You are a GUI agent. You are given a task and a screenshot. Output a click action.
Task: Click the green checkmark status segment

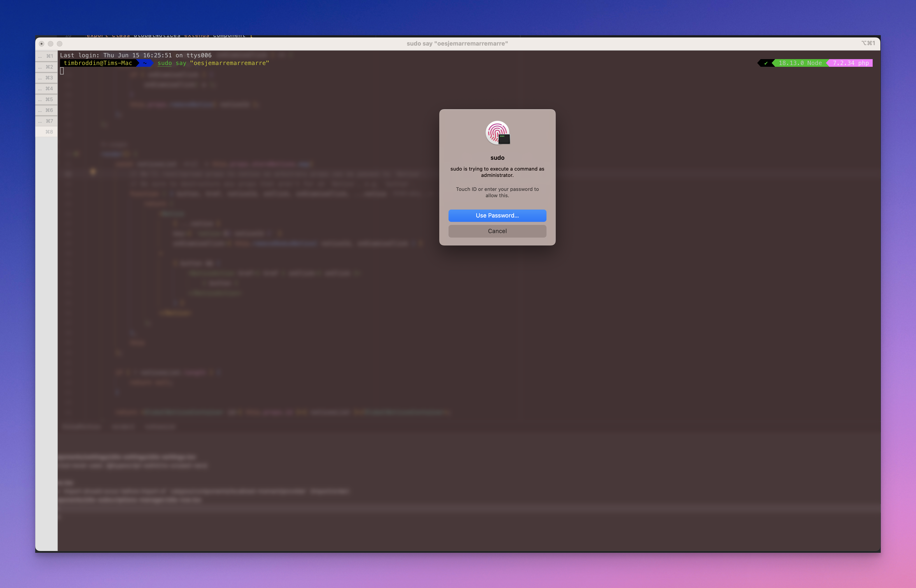pyautogui.click(x=765, y=63)
